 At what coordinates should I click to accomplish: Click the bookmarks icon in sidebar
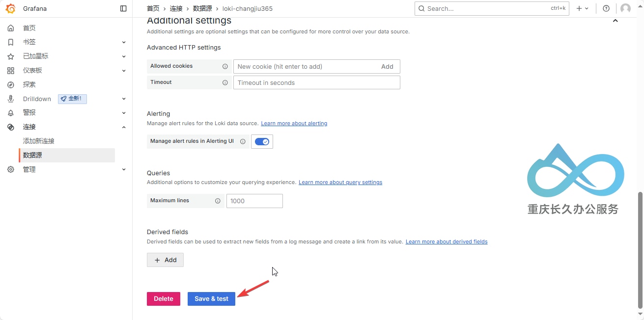pos(11,42)
